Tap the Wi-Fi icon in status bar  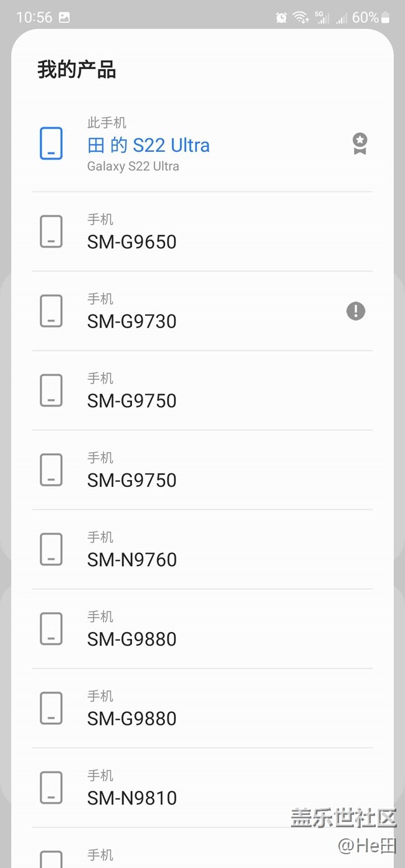point(301,17)
